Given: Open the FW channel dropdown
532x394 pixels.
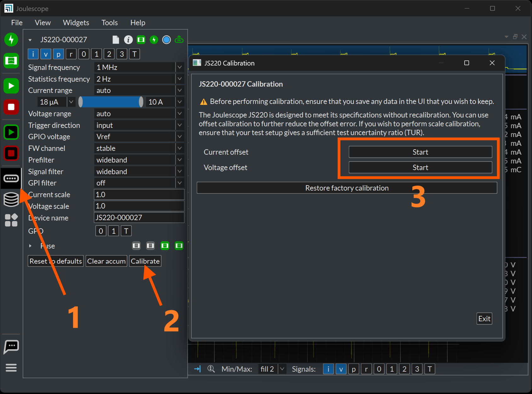Looking at the screenshot, I should coord(139,148).
